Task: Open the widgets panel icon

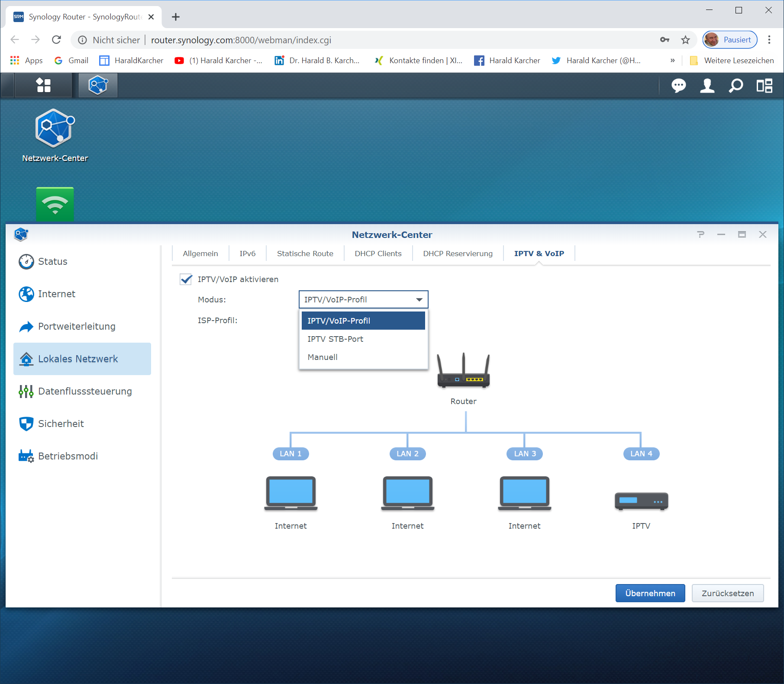Action: 764,86
